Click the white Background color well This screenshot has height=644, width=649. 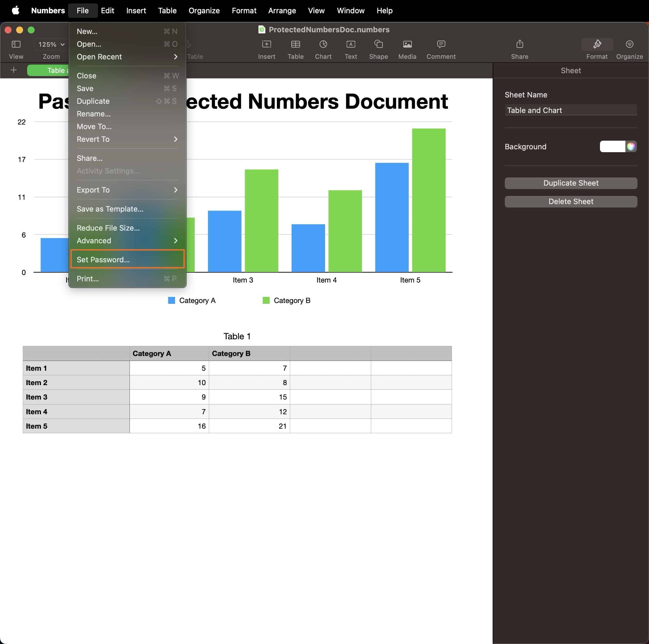pyautogui.click(x=612, y=146)
